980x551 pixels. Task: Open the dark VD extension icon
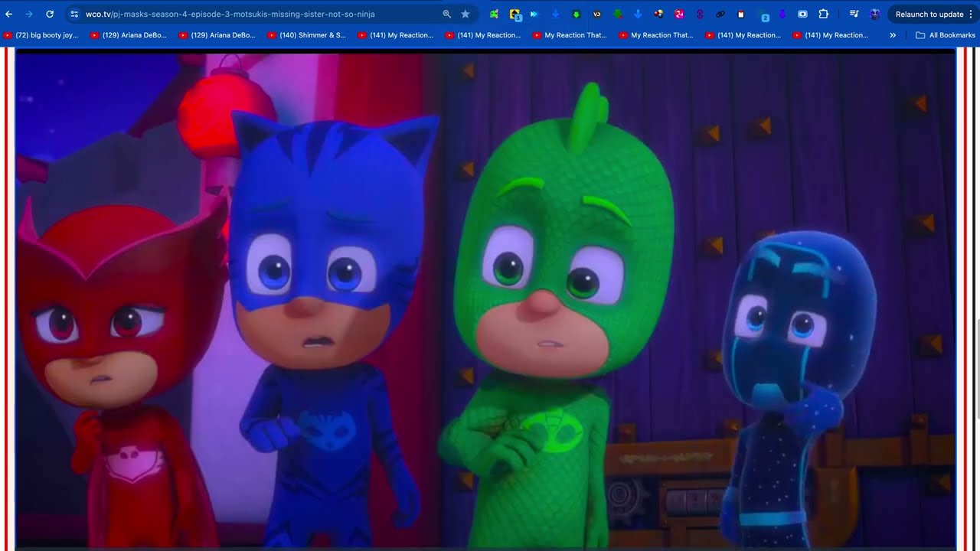click(596, 14)
